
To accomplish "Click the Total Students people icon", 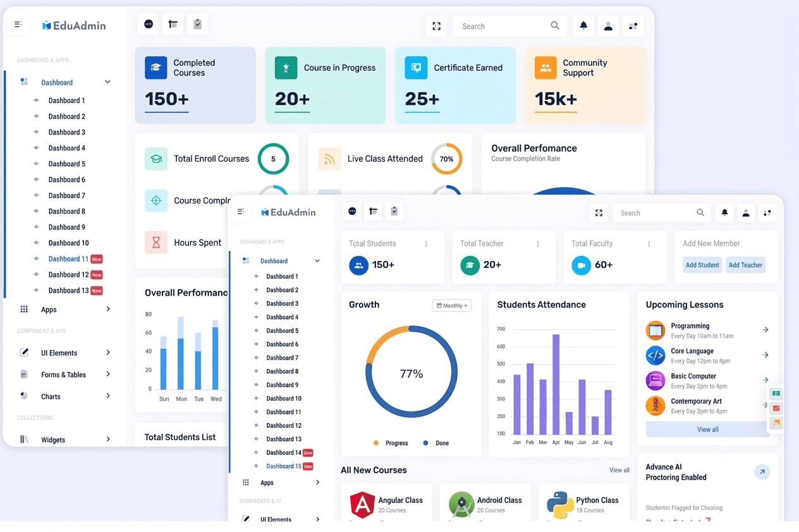I will coord(358,265).
